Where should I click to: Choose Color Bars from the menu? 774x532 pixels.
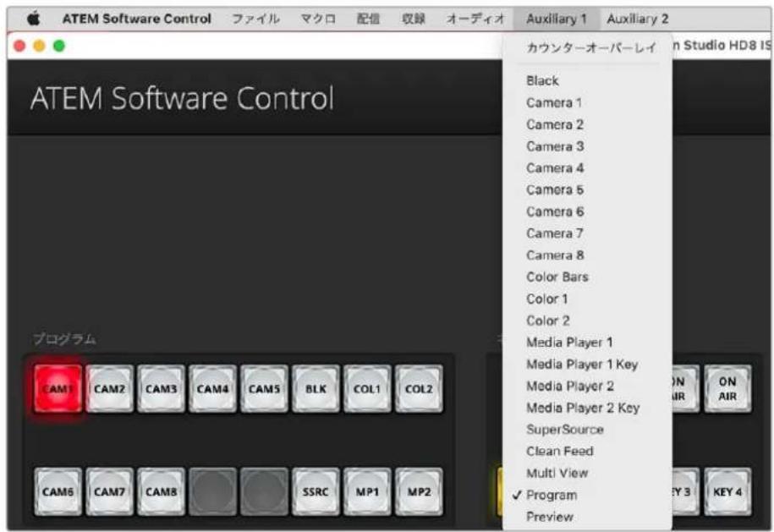click(587, 277)
